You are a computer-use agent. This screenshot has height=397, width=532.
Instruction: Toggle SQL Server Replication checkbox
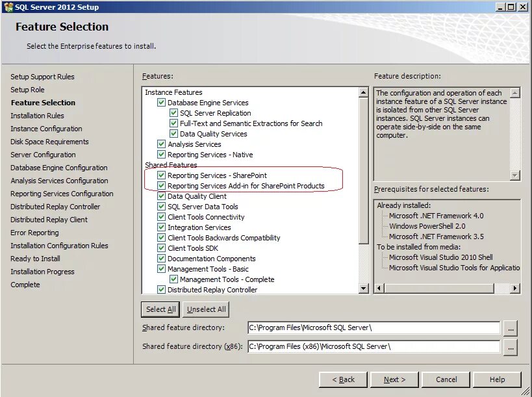coord(173,113)
